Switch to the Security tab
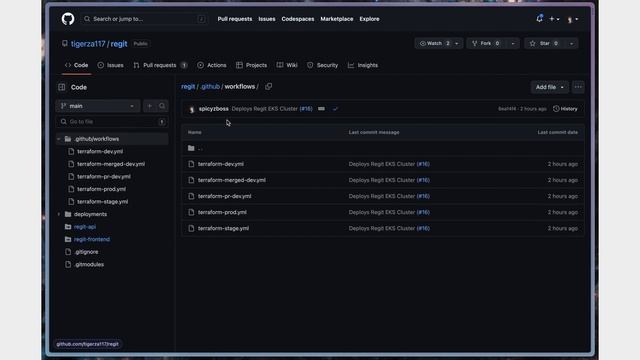640x360 pixels. (322, 65)
